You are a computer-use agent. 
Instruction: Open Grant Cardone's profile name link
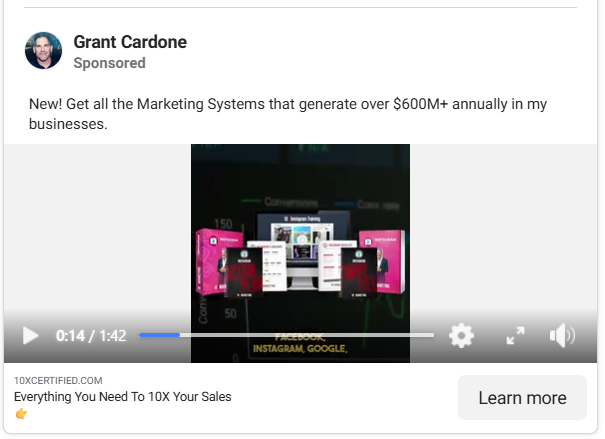coord(130,42)
